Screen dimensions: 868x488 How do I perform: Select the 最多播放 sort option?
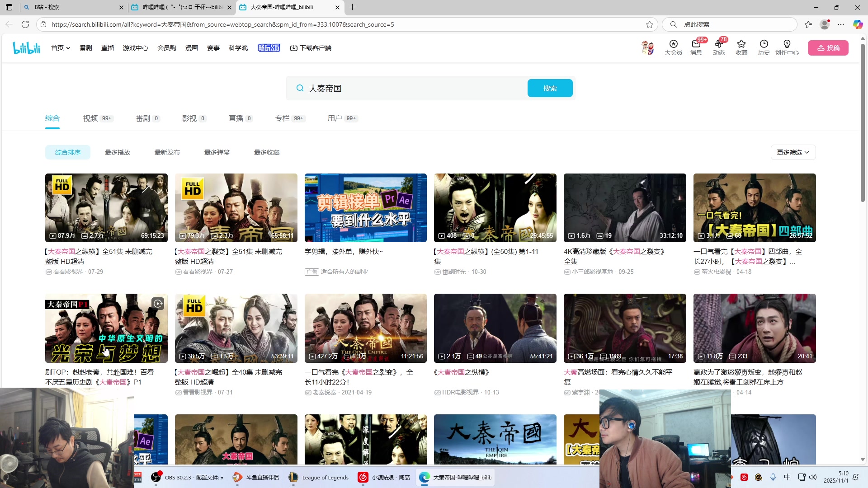pyautogui.click(x=117, y=152)
